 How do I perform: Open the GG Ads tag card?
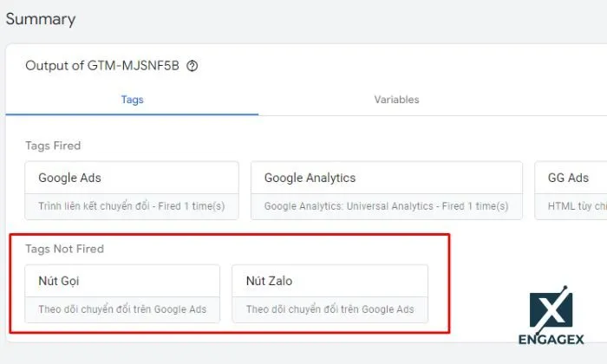pos(571,190)
